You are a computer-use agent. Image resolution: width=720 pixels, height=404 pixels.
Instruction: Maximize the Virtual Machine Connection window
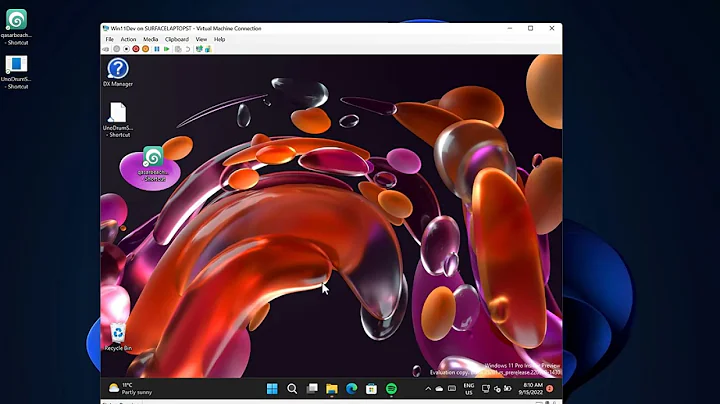point(530,28)
